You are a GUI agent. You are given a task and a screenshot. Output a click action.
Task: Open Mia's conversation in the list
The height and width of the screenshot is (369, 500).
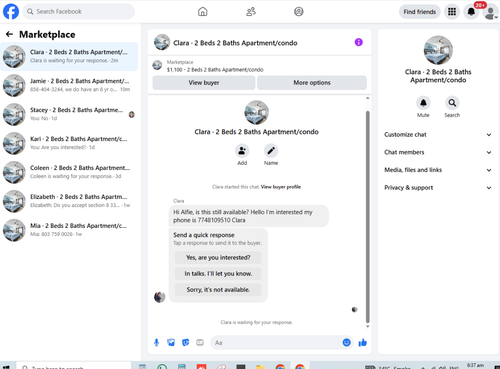coord(69,230)
